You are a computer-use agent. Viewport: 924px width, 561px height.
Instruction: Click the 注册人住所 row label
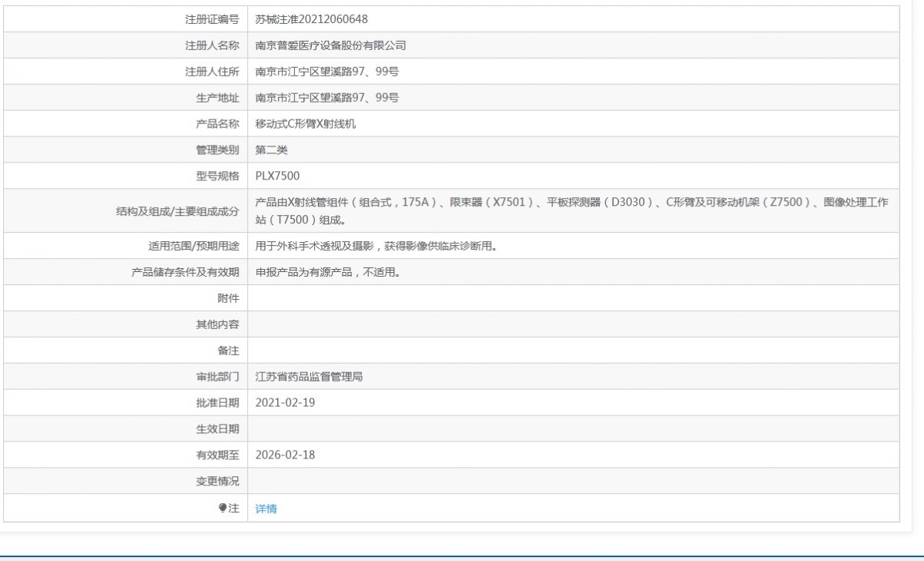pyautogui.click(x=213, y=72)
